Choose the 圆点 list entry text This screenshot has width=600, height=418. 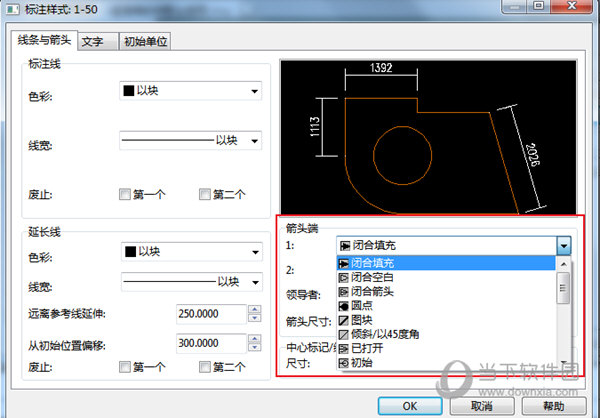pos(362,306)
